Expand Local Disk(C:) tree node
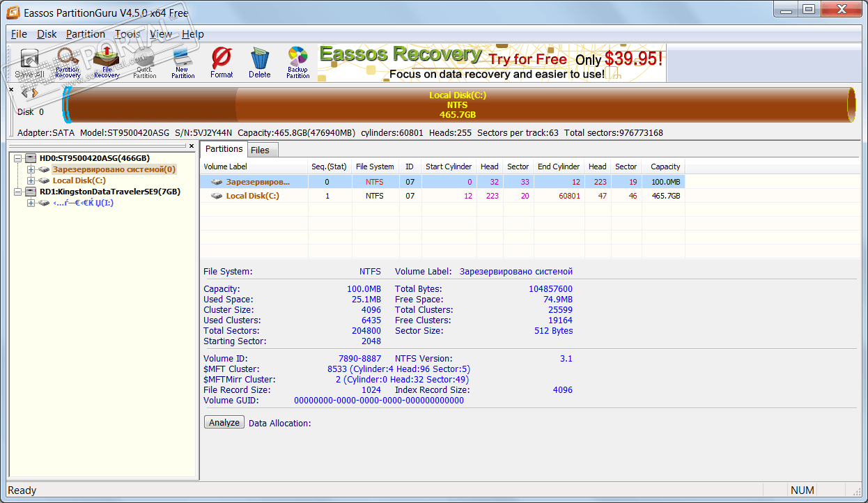The height and width of the screenshot is (503, 868). point(31,180)
